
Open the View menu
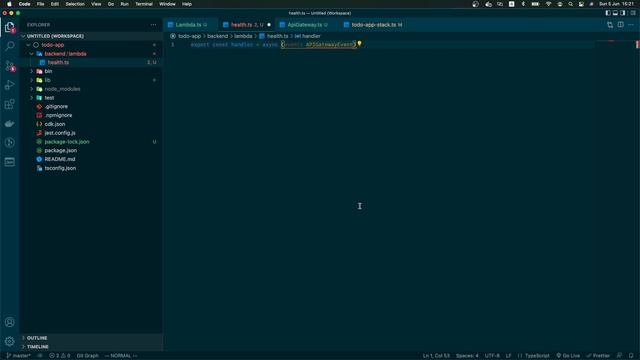click(96, 4)
